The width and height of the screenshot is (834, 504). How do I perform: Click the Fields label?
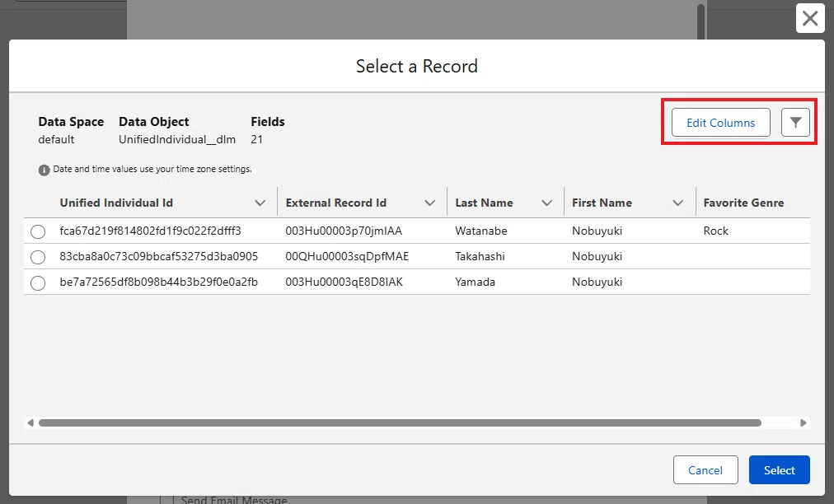point(268,122)
